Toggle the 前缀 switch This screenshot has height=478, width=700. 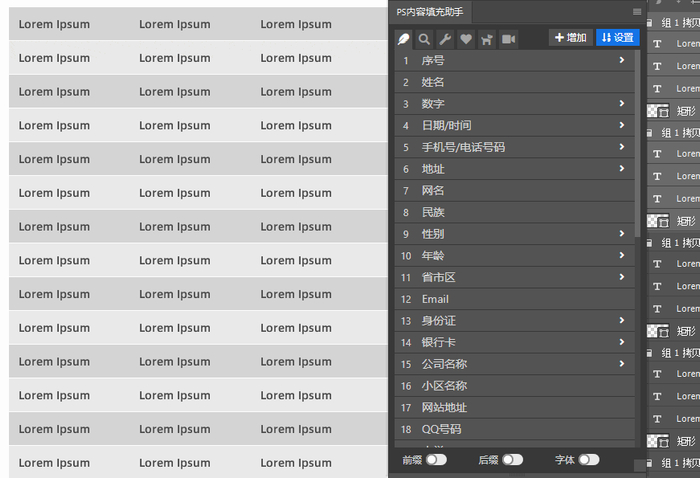pyautogui.click(x=436, y=460)
